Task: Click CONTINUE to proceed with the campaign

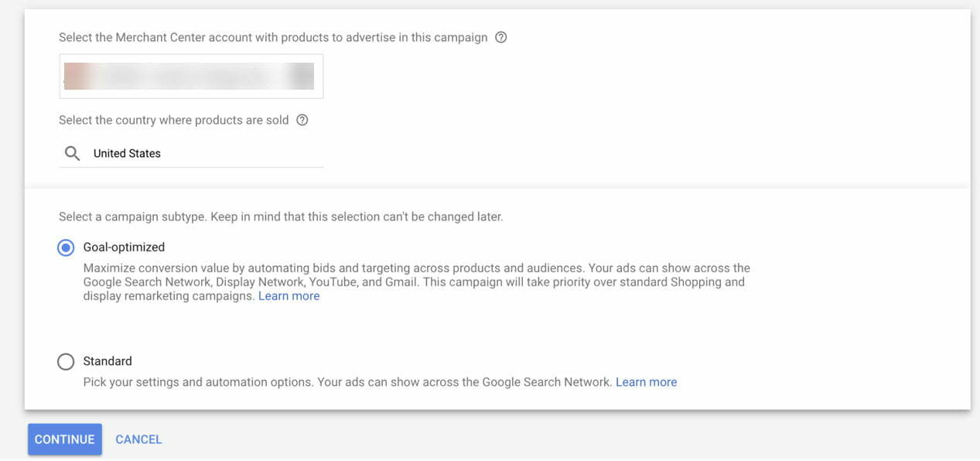Action: click(x=64, y=439)
